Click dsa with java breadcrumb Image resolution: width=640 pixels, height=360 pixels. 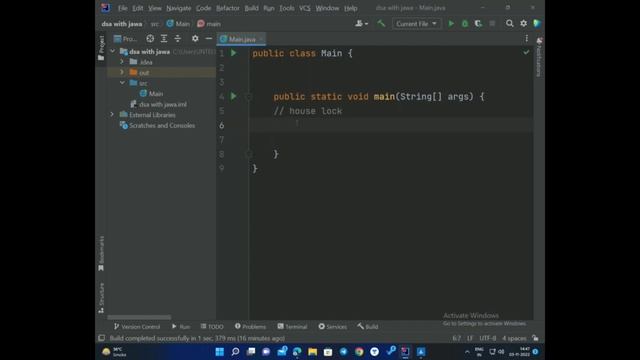click(x=122, y=24)
